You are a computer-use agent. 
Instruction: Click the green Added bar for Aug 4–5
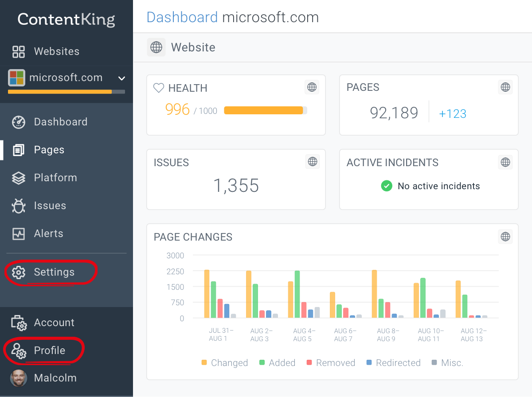tap(297, 294)
